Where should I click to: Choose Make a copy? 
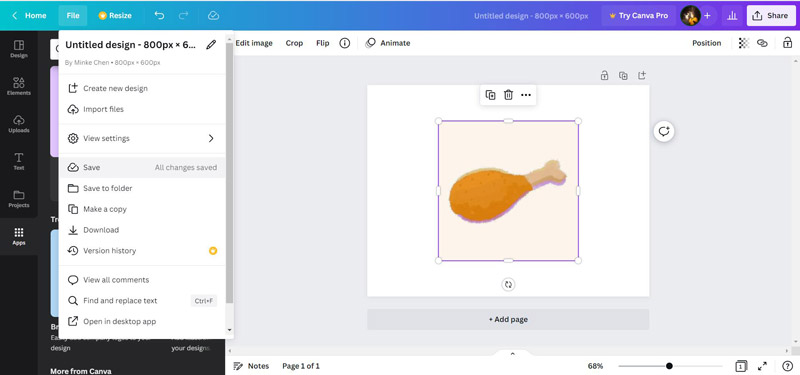142,209
